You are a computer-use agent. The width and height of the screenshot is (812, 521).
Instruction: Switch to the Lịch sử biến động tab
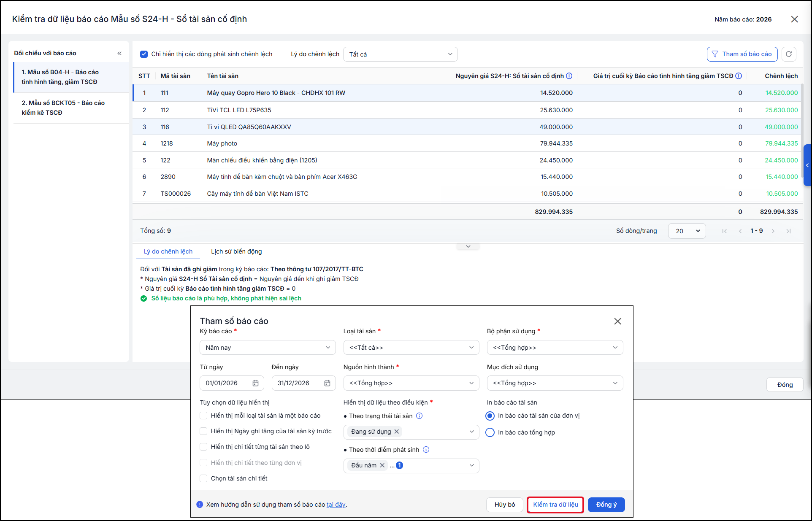point(236,251)
